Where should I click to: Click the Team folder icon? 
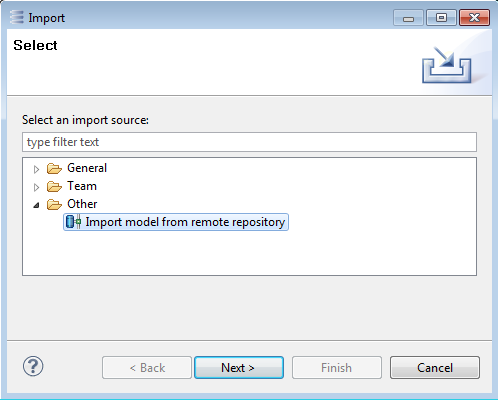tap(54, 186)
